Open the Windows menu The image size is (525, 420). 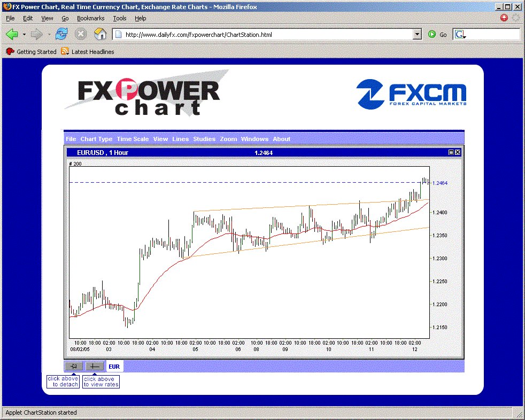(255, 139)
